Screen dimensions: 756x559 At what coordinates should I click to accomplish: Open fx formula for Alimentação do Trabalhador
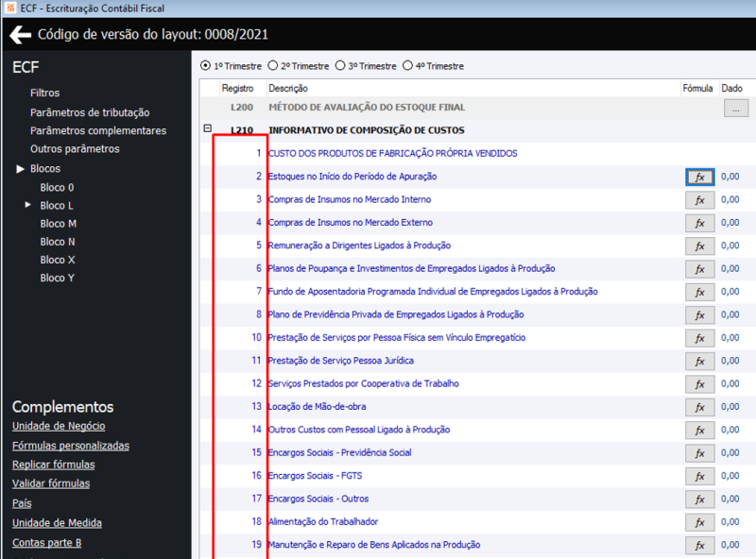tap(699, 522)
